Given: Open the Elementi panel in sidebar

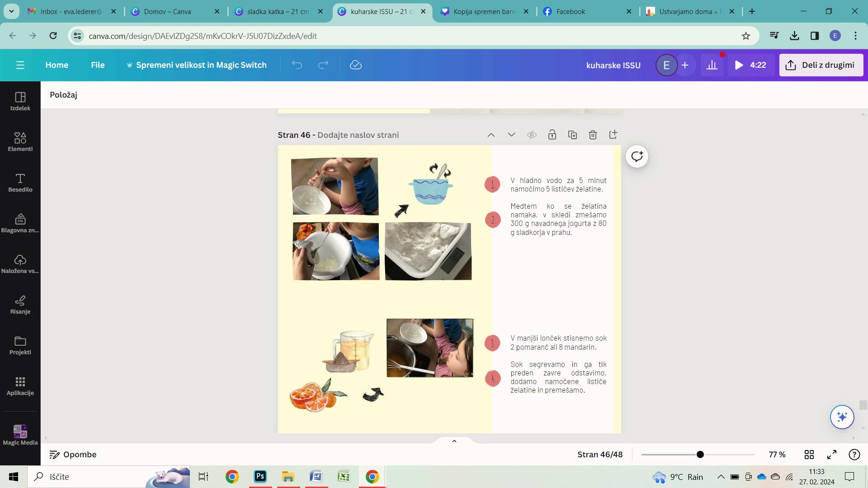Looking at the screenshot, I should [x=20, y=141].
